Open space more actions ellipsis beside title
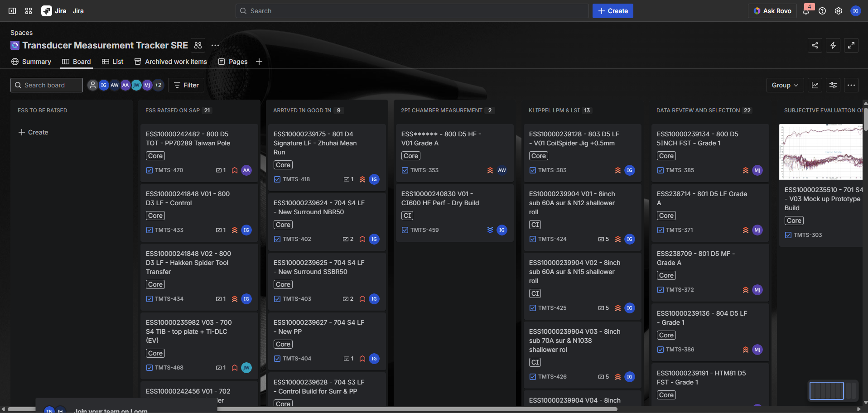The image size is (868, 413). (x=215, y=45)
